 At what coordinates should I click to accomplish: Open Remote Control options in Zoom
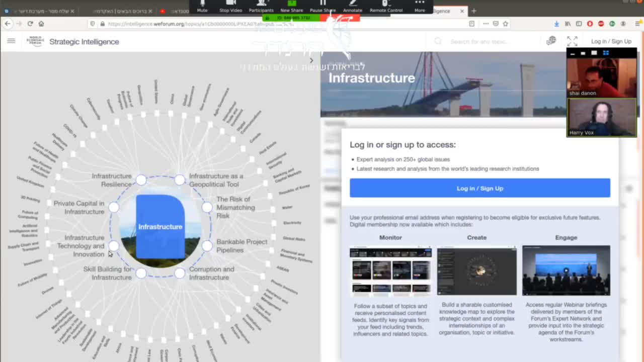tap(386, 7)
